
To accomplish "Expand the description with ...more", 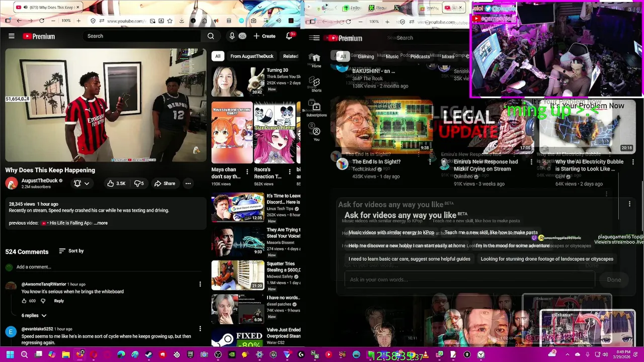I will click(x=101, y=223).
